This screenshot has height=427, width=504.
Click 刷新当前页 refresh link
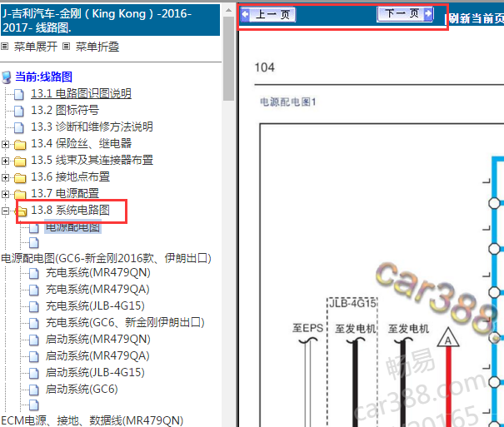pos(476,18)
